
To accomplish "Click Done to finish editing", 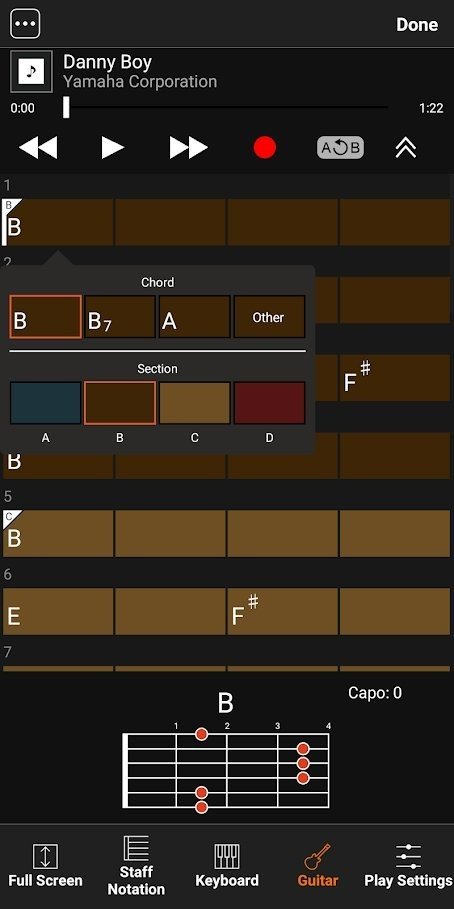I will 417,24.
